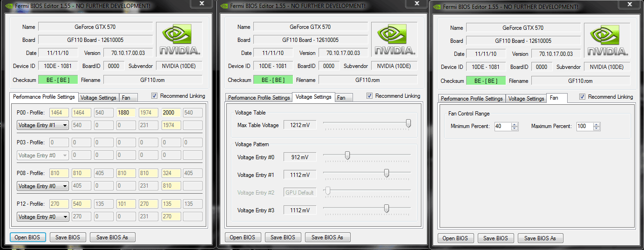The width and height of the screenshot is (644, 250).
Task: Switch to the Voltage Settings tab in the Performance Profile window
Action: tap(98, 98)
